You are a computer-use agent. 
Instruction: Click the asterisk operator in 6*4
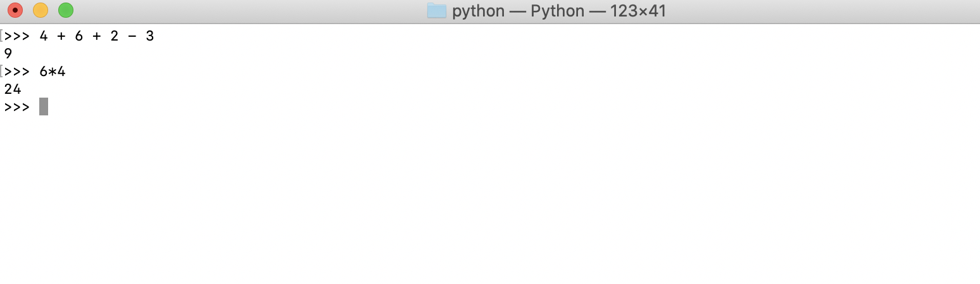(x=53, y=72)
